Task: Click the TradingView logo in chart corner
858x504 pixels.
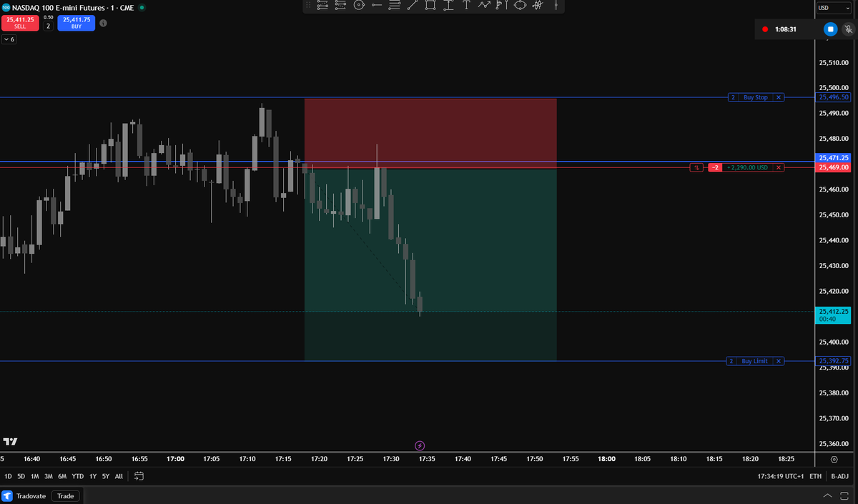Action: 10,442
